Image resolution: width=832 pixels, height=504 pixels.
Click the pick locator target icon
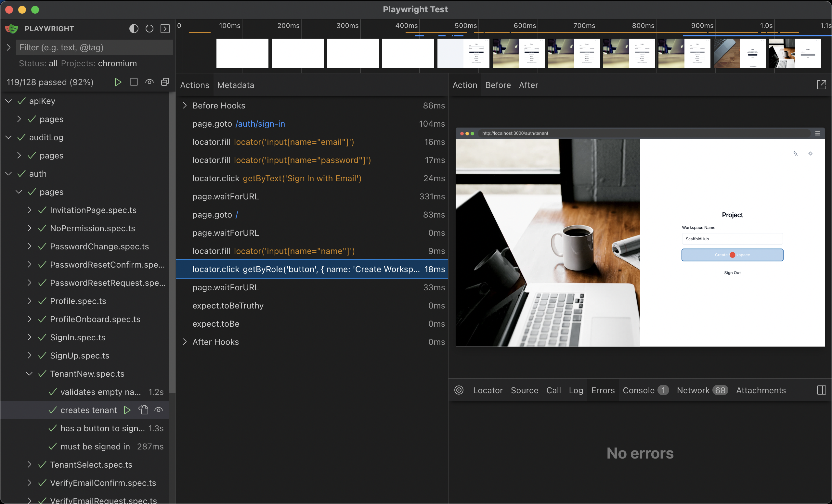pyautogui.click(x=459, y=390)
